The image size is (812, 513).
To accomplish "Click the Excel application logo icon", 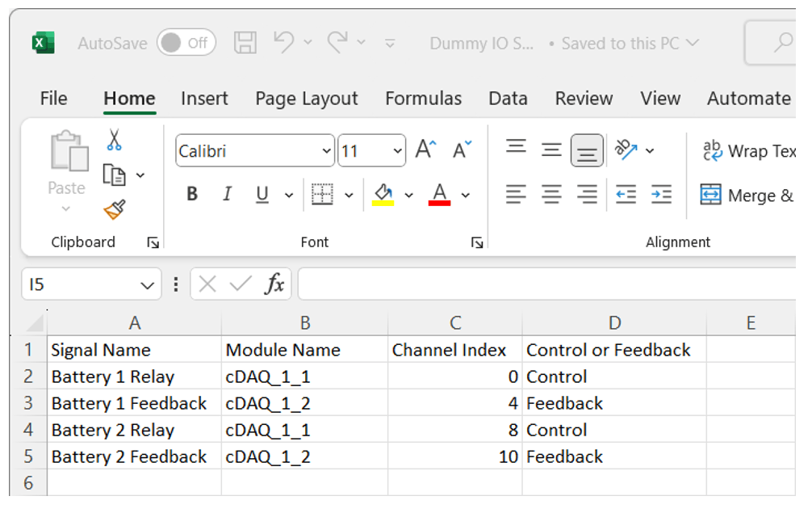I will tap(44, 43).
